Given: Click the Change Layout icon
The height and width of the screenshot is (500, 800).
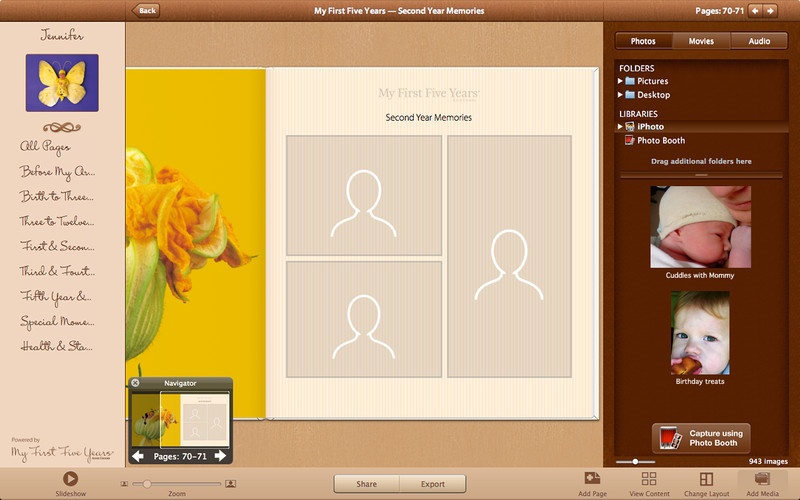Looking at the screenshot, I should [x=706, y=479].
